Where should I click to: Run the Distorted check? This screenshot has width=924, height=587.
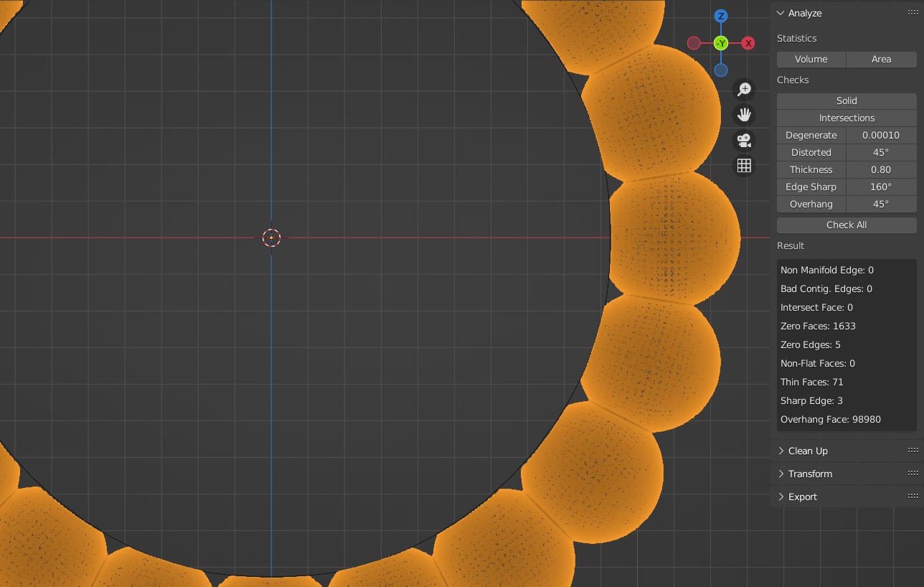[811, 152]
